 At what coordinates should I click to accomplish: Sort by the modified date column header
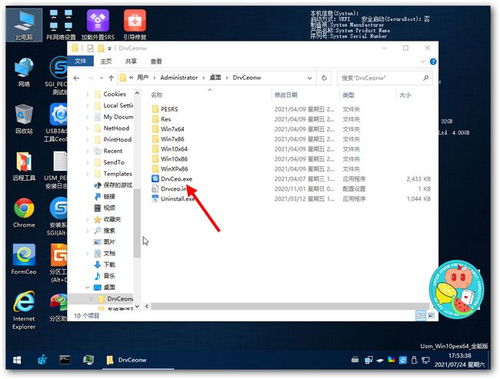coord(286,95)
